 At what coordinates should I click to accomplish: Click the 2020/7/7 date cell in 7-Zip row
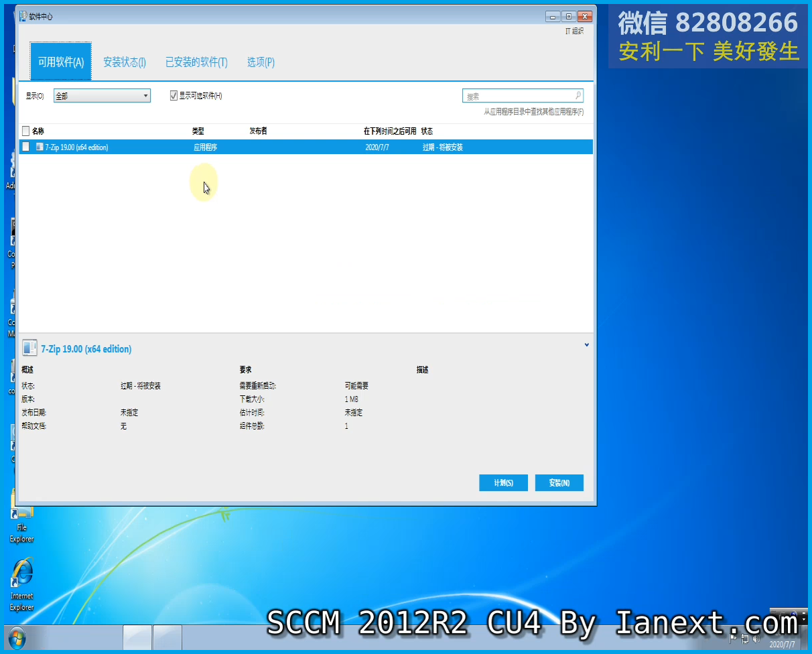[377, 147]
